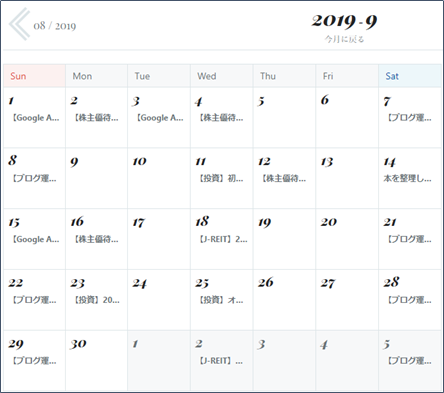Select date 19 on the calendar
Image resolution: width=444 pixels, height=393 pixels.
264,223
